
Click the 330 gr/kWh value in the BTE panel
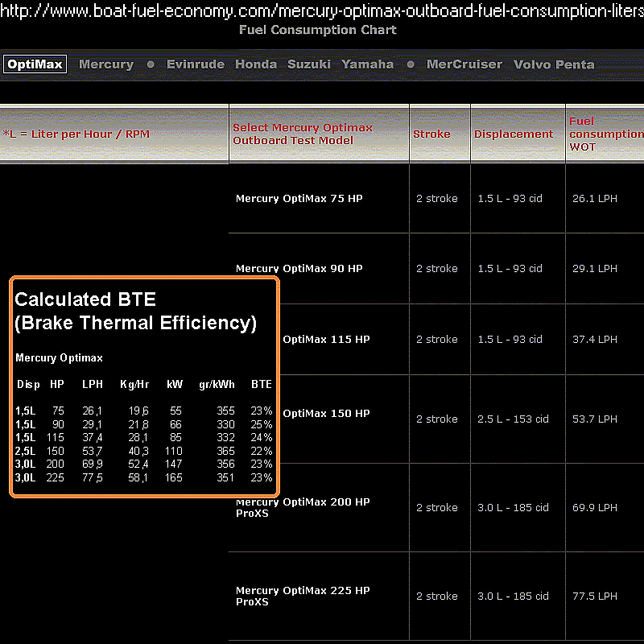(x=226, y=424)
